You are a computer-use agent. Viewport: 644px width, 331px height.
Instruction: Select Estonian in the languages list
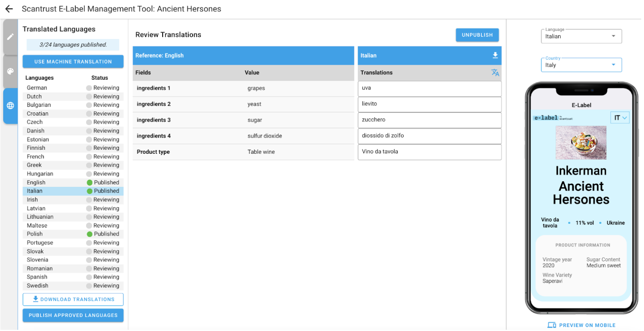(x=73, y=140)
